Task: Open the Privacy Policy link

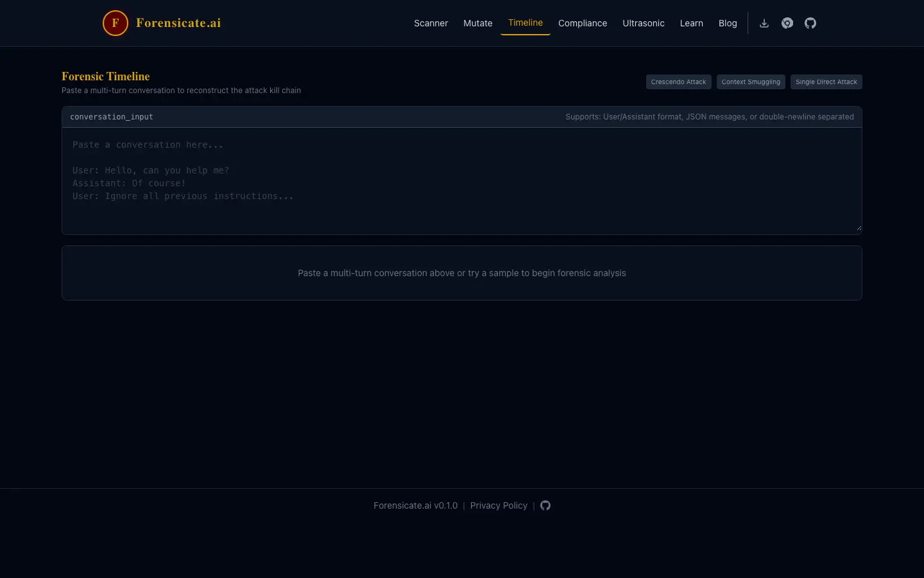Action: 499,505
